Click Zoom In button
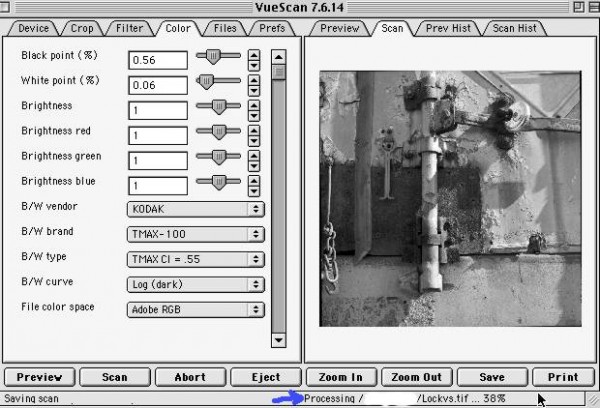This screenshot has width=600, height=408. tap(341, 377)
